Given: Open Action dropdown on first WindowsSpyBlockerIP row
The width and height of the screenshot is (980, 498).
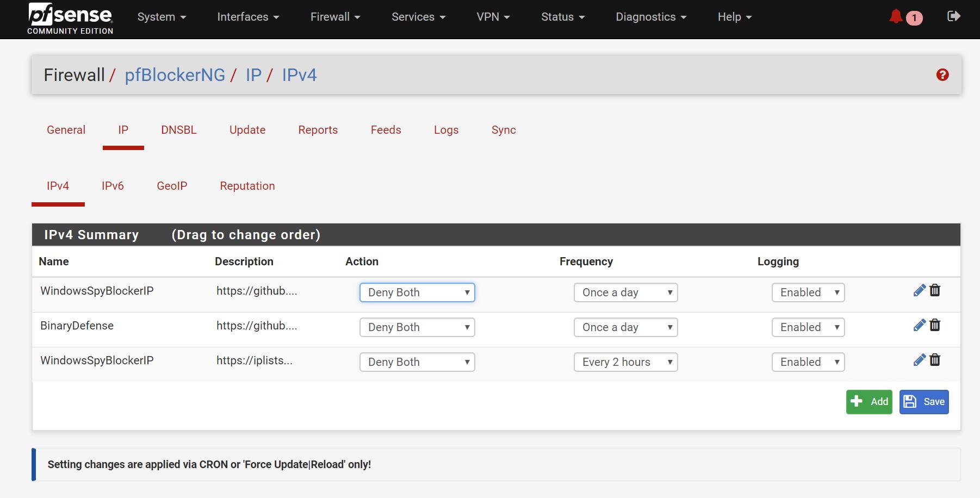Looking at the screenshot, I should (417, 292).
